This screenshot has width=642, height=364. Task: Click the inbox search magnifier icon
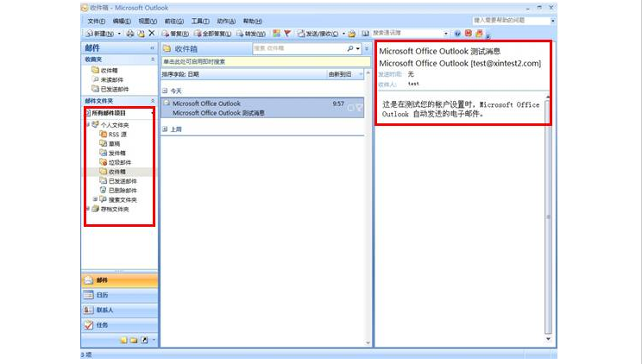350,48
